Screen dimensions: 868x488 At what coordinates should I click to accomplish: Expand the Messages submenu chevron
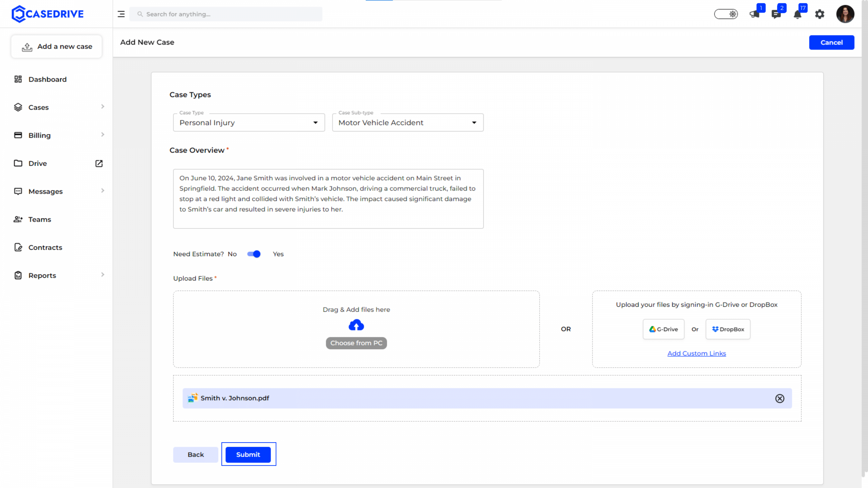tap(102, 191)
